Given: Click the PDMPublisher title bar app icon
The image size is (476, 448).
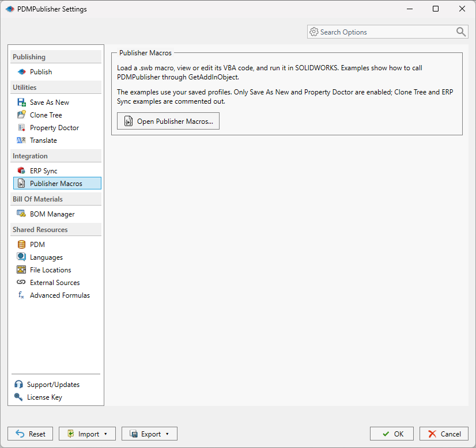Looking at the screenshot, I should [x=10, y=9].
